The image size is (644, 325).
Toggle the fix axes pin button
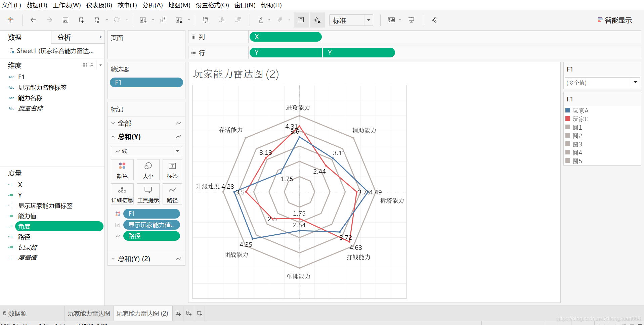(317, 20)
